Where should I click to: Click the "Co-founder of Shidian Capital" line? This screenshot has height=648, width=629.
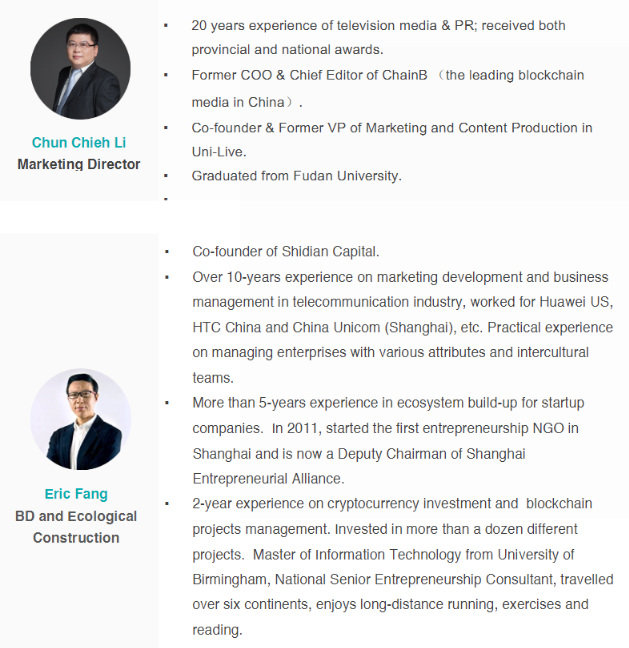[x=286, y=251]
